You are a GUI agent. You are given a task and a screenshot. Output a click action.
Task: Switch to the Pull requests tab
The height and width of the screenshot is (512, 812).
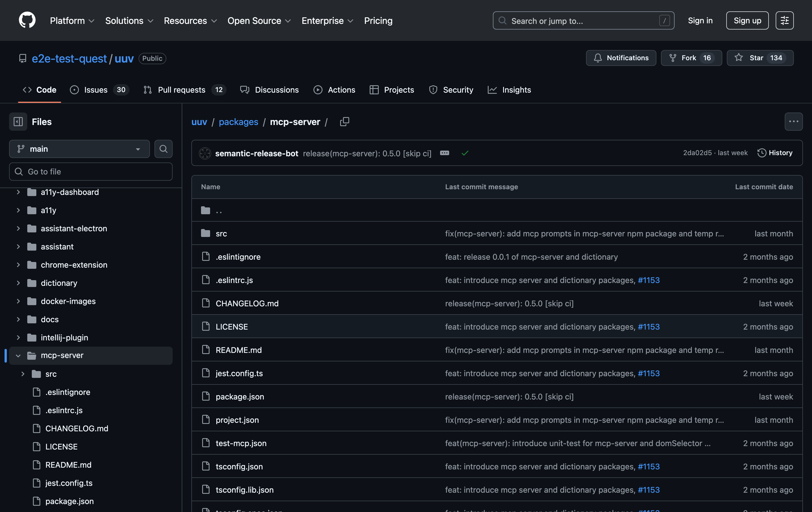coord(181,90)
